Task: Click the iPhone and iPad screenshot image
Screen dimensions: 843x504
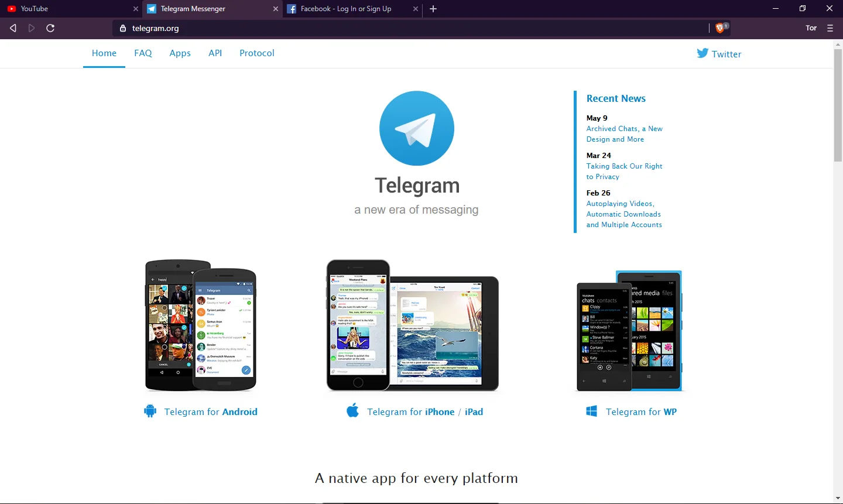Action: [412, 325]
